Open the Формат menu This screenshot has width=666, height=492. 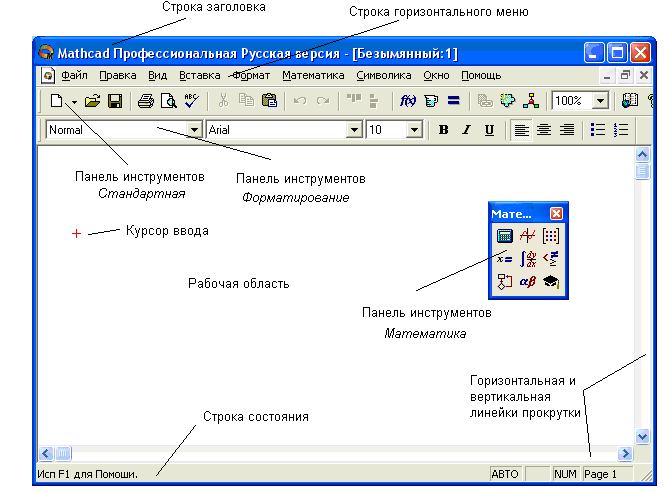(x=251, y=76)
